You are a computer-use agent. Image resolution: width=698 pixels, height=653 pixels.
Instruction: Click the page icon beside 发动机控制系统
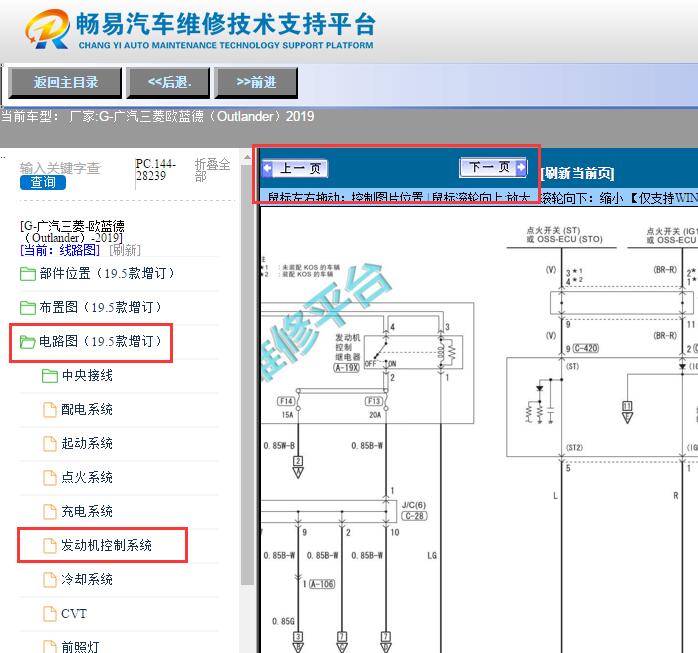[x=50, y=546]
